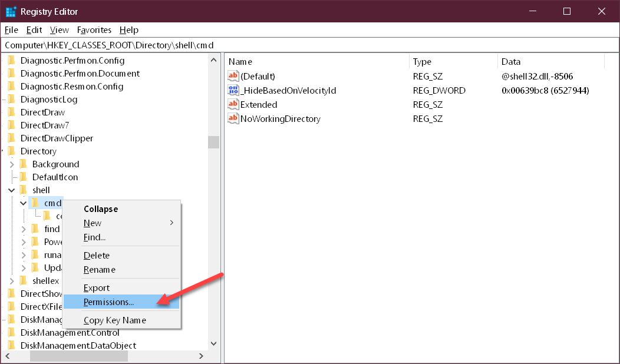This screenshot has width=620, height=364.
Task: Click the registry path address bar
Action: pos(310,45)
